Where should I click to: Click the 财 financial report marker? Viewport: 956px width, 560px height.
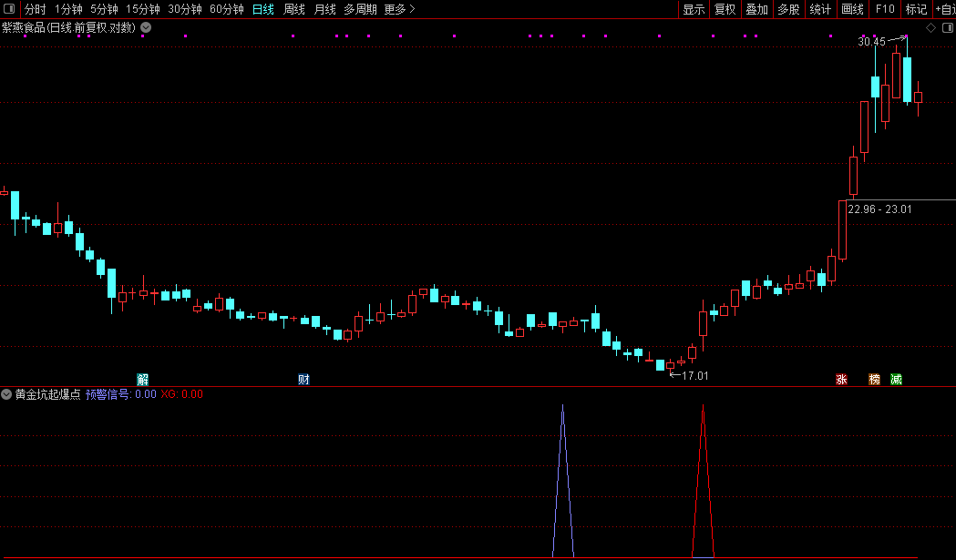(x=303, y=380)
